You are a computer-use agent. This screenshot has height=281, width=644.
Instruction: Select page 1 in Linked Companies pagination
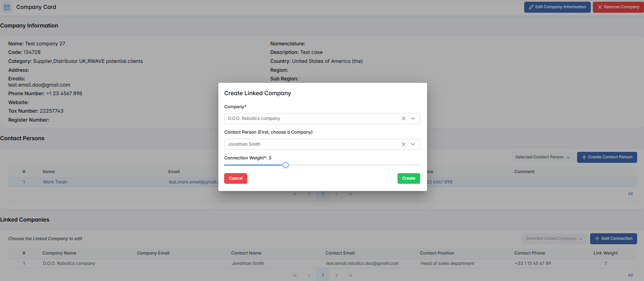pyautogui.click(x=323, y=275)
